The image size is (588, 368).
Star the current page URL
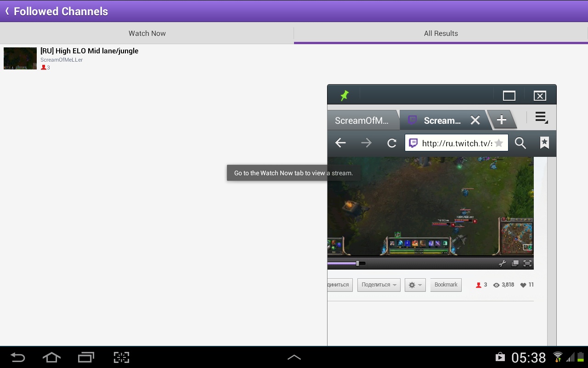click(498, 143)
